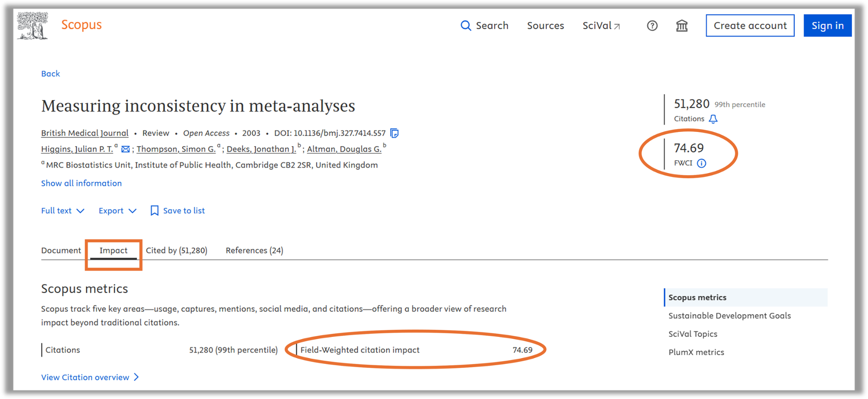Click the institution building icon
The width and height of the screenshot is (868, 399).
click(682, 26)
